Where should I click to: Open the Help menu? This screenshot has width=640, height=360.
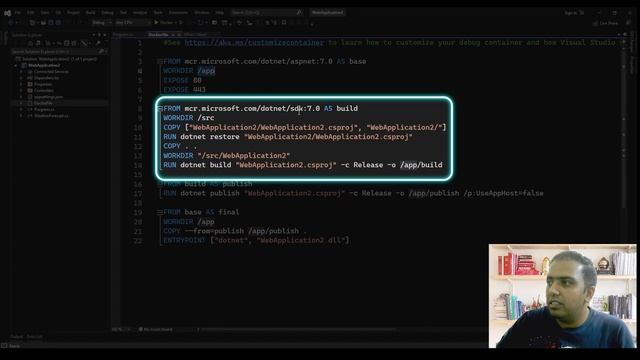[220, 13]
